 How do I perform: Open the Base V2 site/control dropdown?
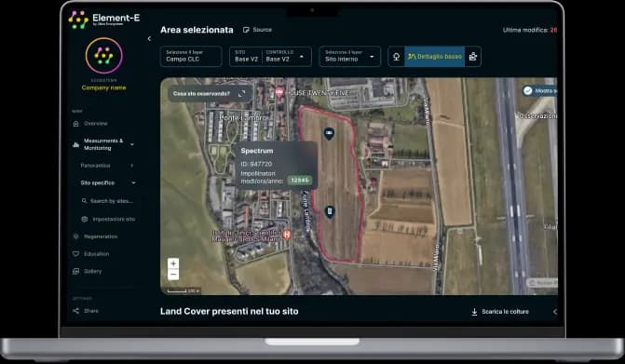[270, 56]
